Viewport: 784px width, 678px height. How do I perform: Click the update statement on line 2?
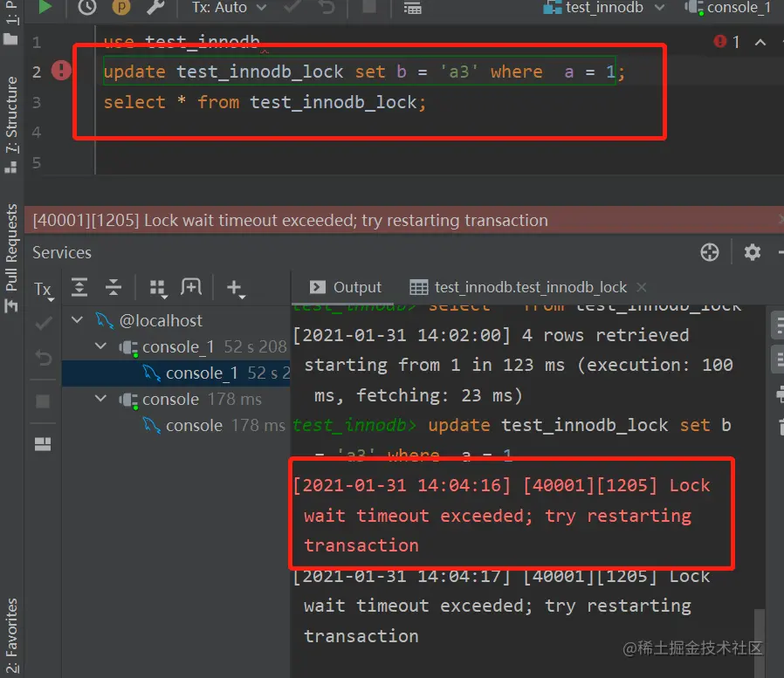click(364, 72)
